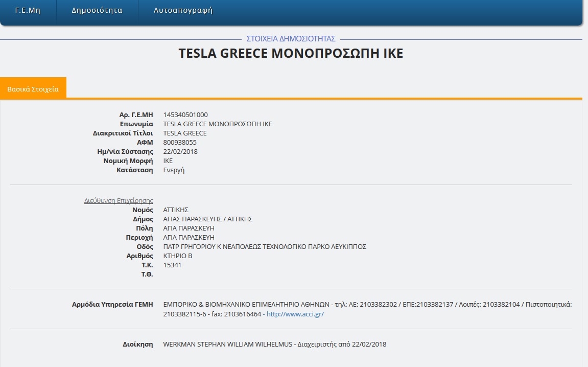Click the Πόλη value ΑΓΙΑ ΠΑΡΑΣΚΕΥΗ
588x367 pixels.
click(x=189, y=228)
